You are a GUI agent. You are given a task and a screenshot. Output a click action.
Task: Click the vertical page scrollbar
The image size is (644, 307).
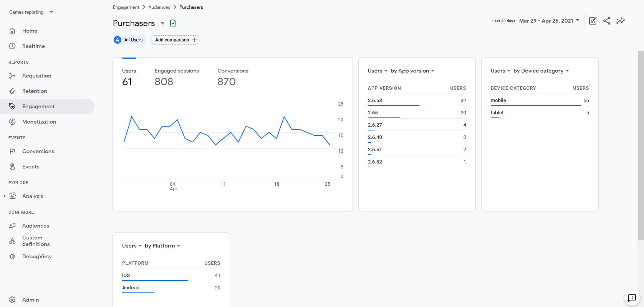coord(641,145)
